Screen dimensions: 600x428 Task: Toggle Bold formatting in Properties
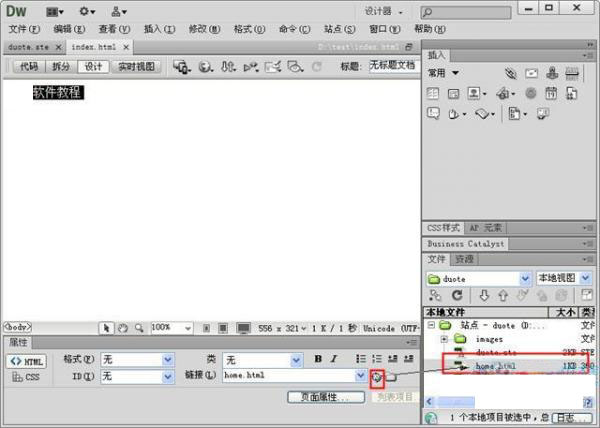point(318,359)
